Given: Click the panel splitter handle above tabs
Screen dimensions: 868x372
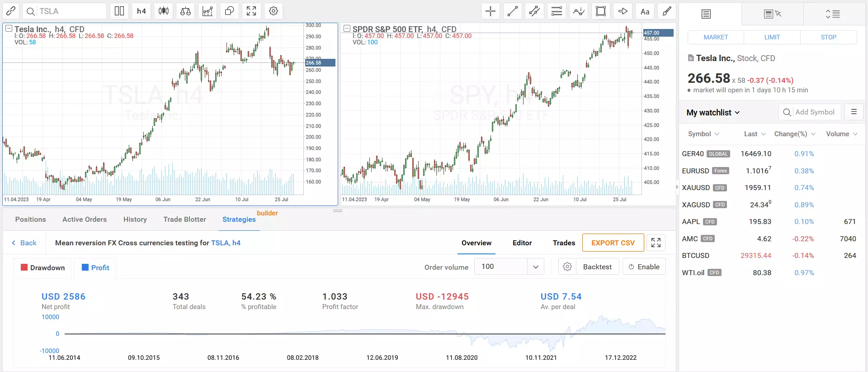Looking at the screenshot, I should click(338, 210).
